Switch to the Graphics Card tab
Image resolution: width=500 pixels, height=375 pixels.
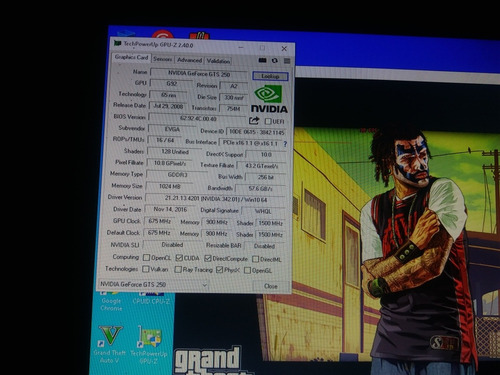point(131,57)
